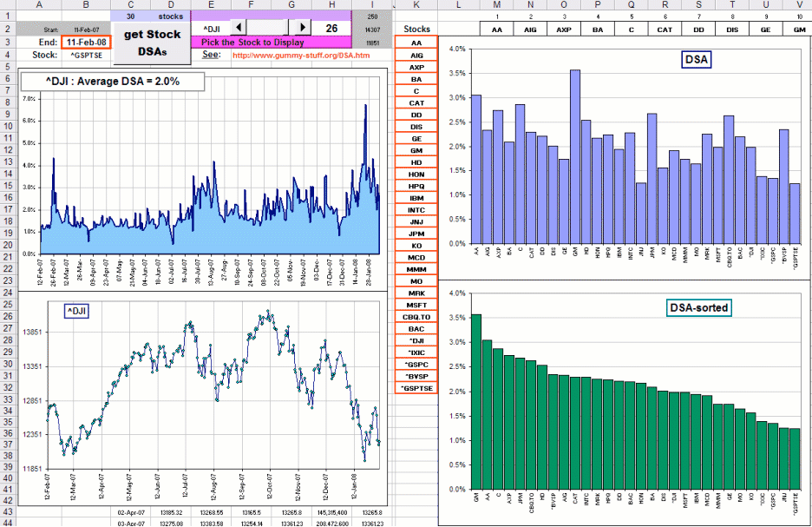Select the AIG header cell in row 2

coord(530,30)
